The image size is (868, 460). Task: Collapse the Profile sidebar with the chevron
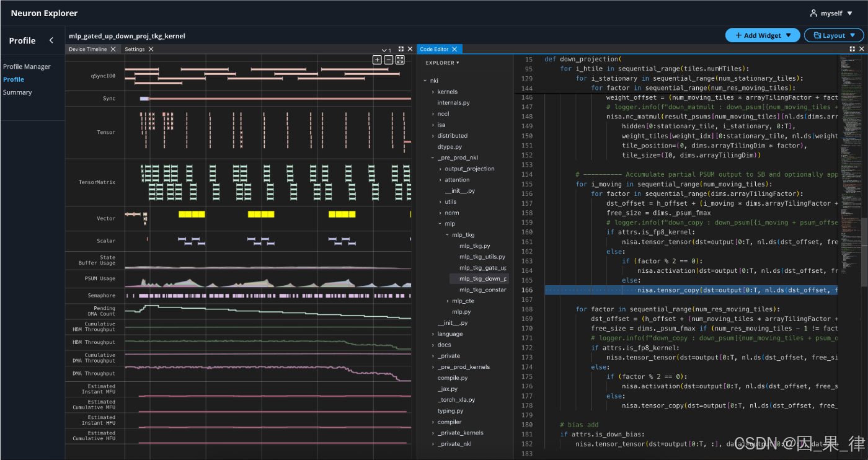click(51, 41)
